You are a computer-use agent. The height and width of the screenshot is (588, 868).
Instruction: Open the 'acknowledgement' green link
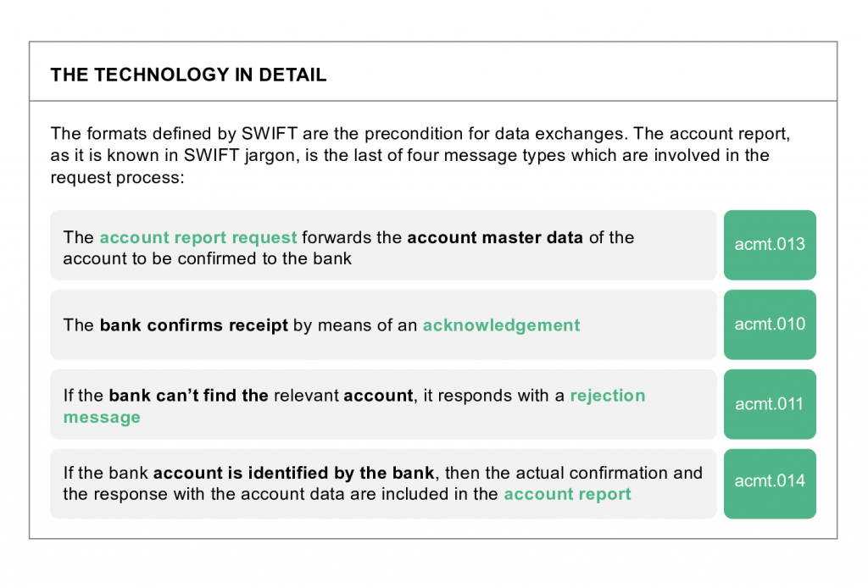[502, 325]
